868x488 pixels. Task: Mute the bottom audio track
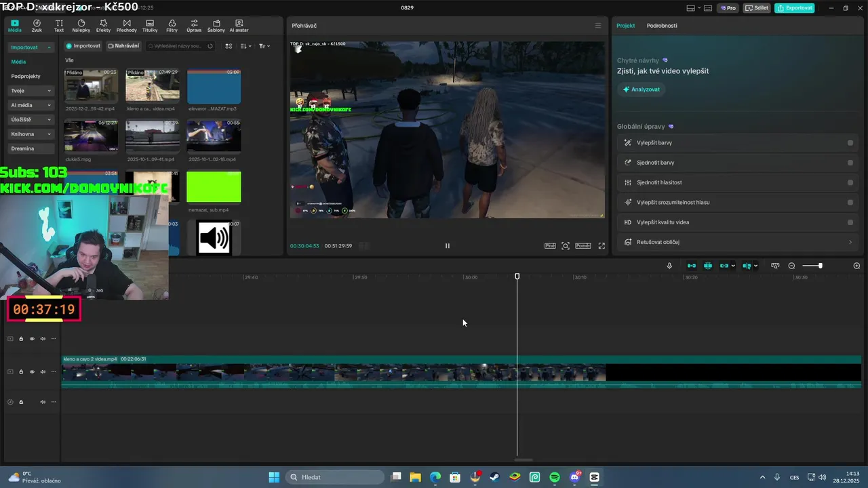click(x=43, y=402)
